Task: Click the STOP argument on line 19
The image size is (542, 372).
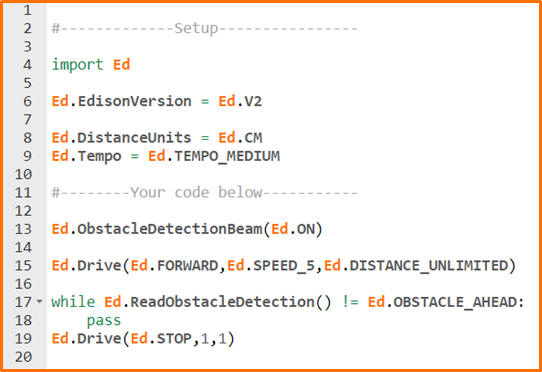Action: [174, 338]
